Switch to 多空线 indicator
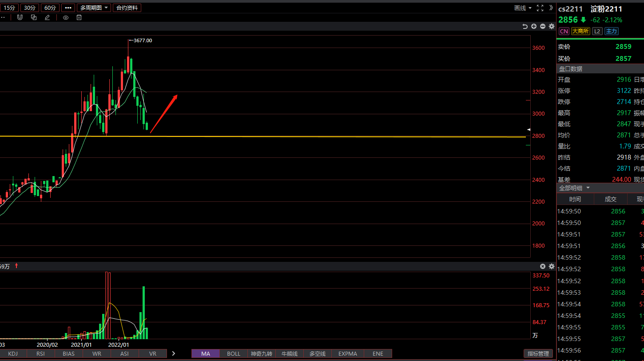 [x=318, y=354]
